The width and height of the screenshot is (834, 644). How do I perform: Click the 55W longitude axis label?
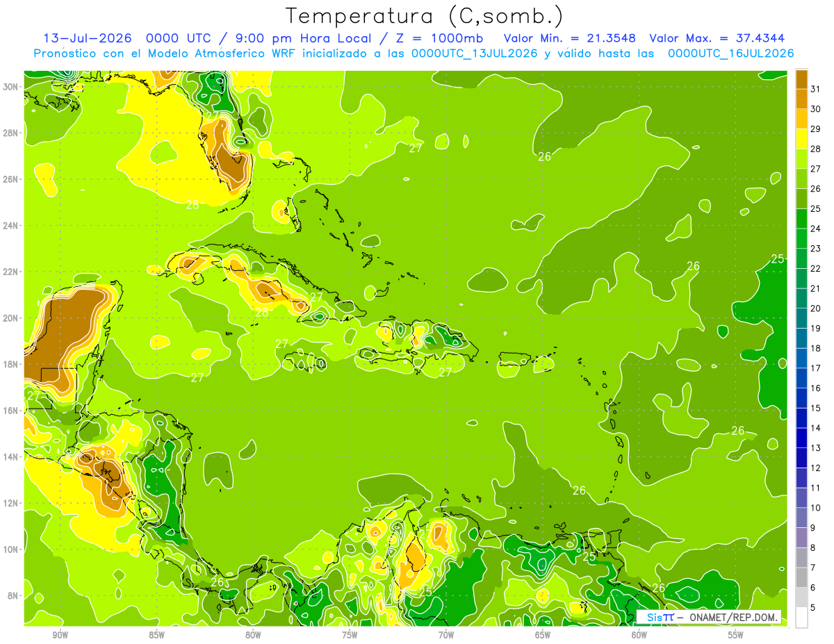pos(736,635)
